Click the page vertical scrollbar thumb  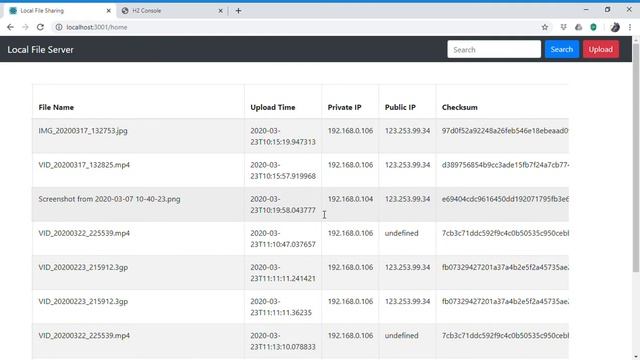(636, 157)
